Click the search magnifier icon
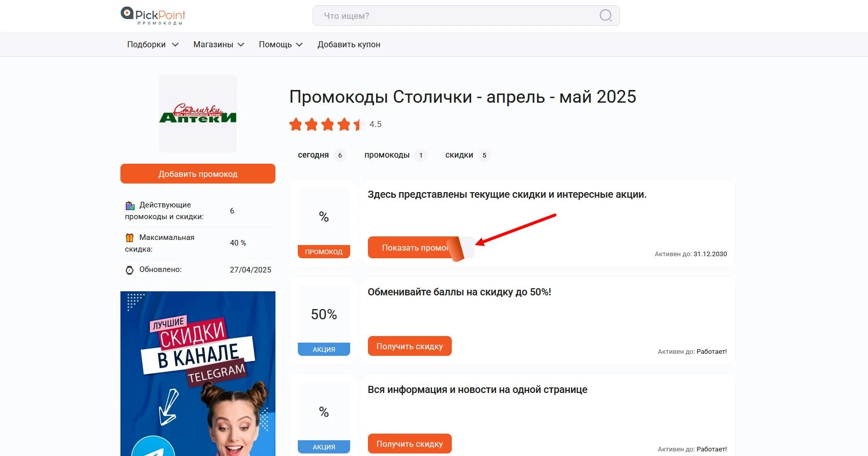Image resolution: width=868 pixels, height=456 pixels. pyautogui.click(x=605, y=16)
